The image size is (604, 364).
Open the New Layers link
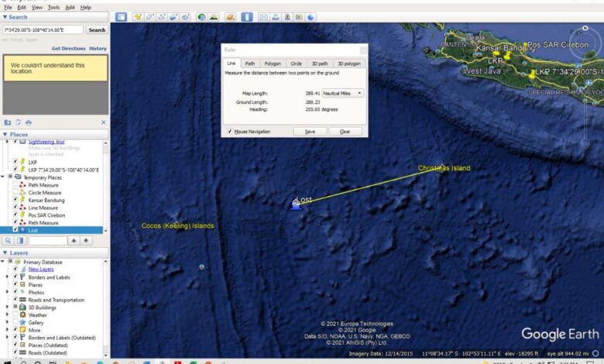point(41,270)
